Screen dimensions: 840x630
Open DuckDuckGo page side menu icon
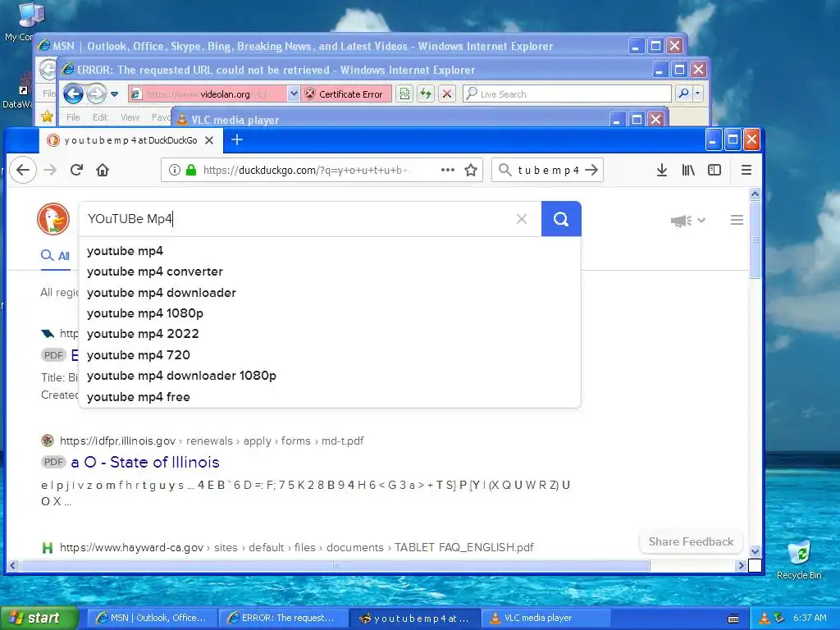[737, 220]
